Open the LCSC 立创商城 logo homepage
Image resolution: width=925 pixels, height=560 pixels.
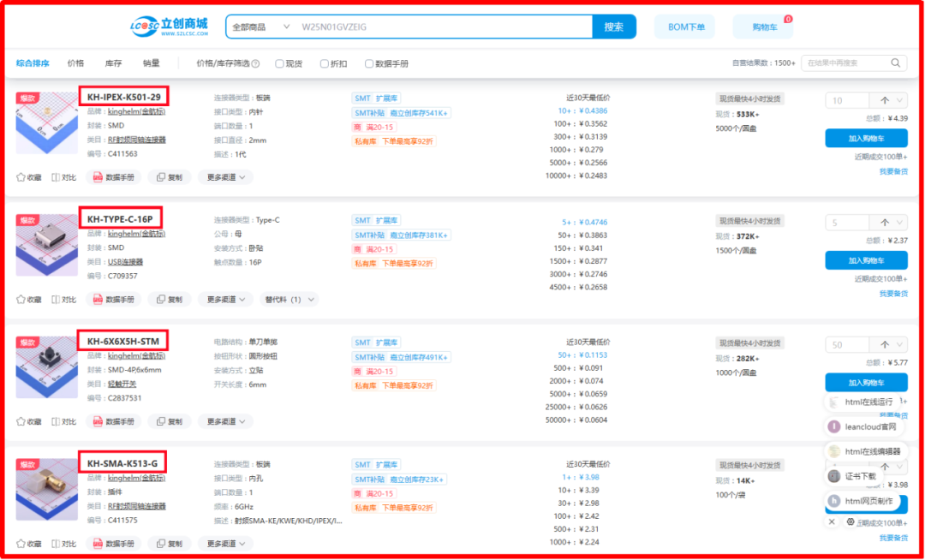(170, 27)
